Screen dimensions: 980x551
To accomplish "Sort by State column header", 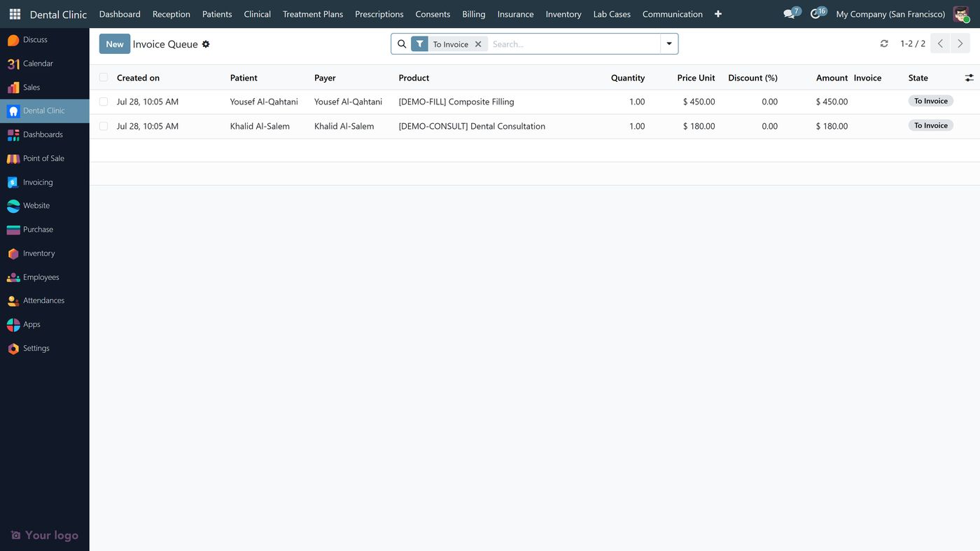I will [x=918, y=78].
